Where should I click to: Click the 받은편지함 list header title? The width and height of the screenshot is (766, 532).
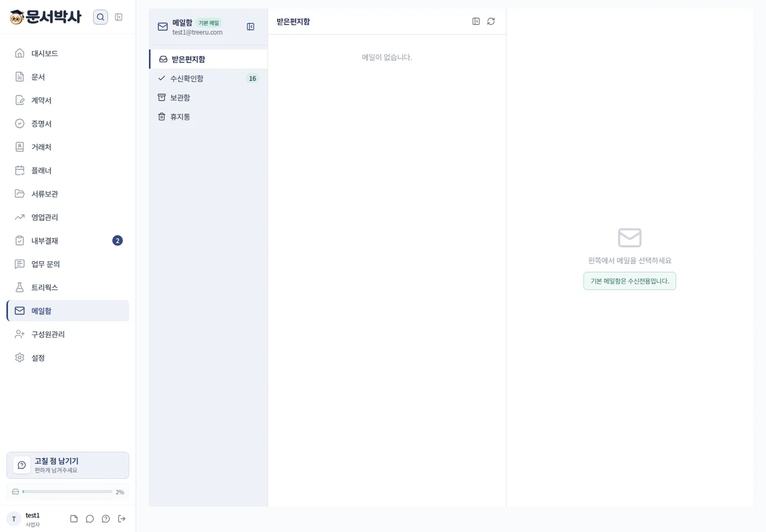(293, 21)
